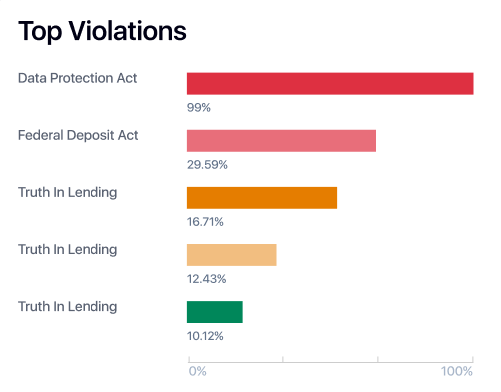This screenshot has height=392, width=501.
Task: Click the 12.43% value text
Action: tap(207, 279)
